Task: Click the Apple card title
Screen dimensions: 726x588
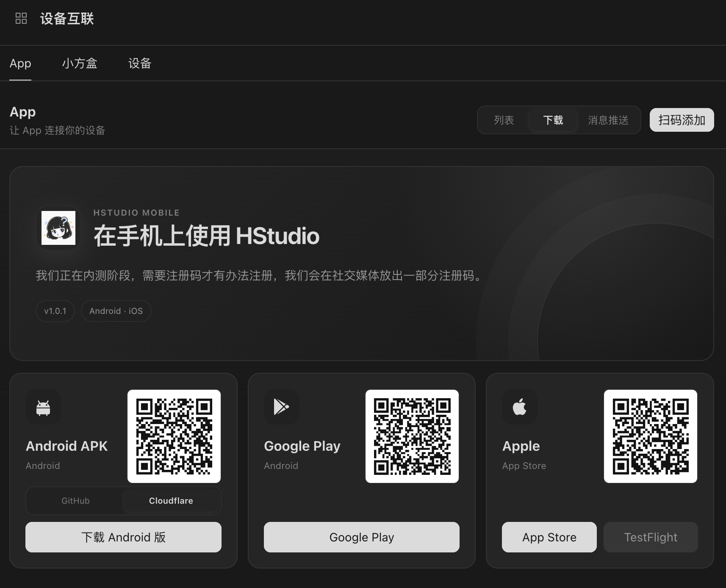Action: coord(521,446)
